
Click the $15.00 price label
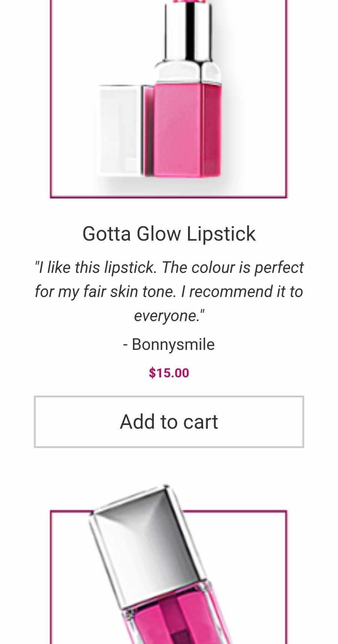pyautogui.click(x=169, y=373)
